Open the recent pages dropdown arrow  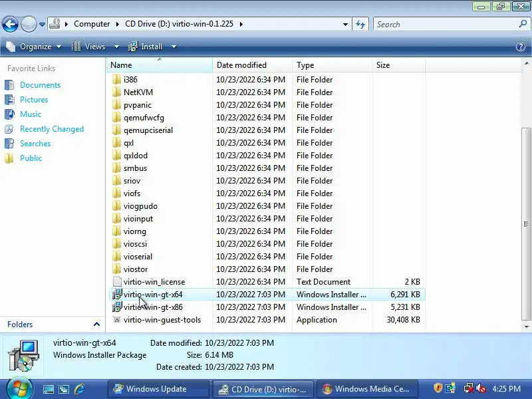point(42,25)
